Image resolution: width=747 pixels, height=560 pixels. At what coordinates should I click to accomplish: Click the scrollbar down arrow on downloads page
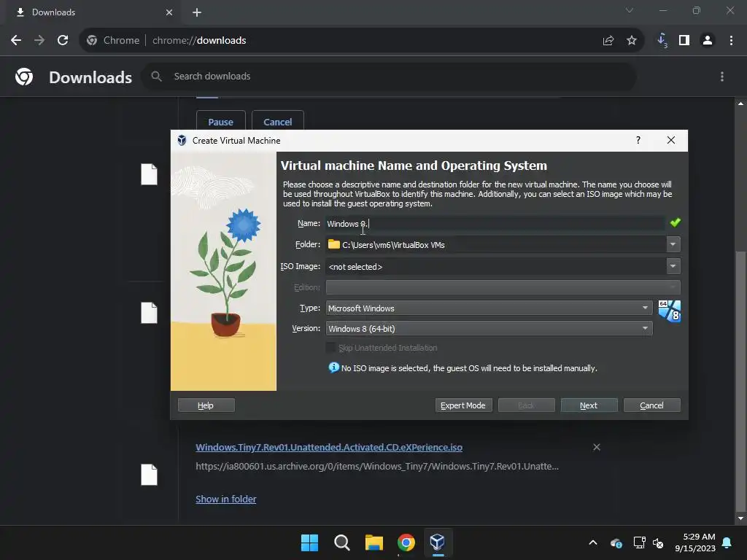pos(740,518)
